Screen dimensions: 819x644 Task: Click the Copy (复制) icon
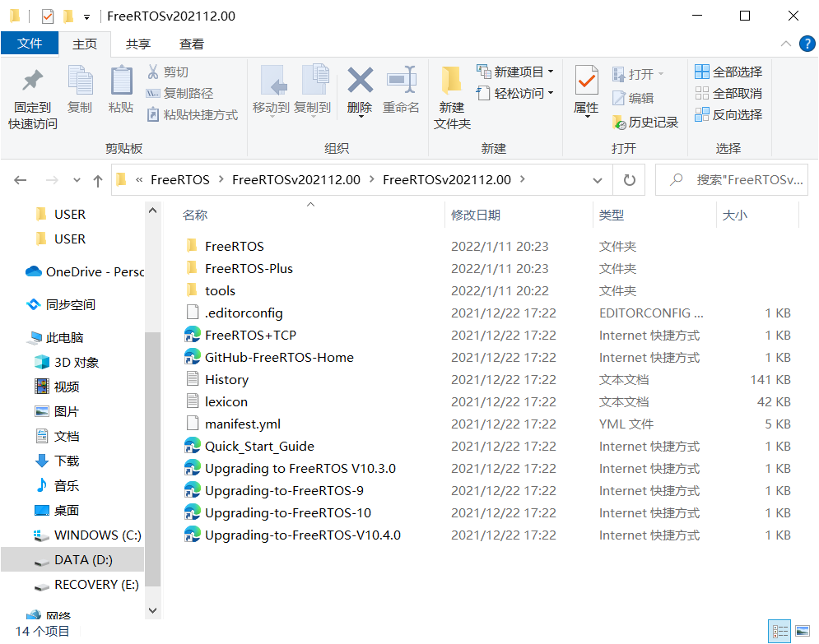click(80, 92)
